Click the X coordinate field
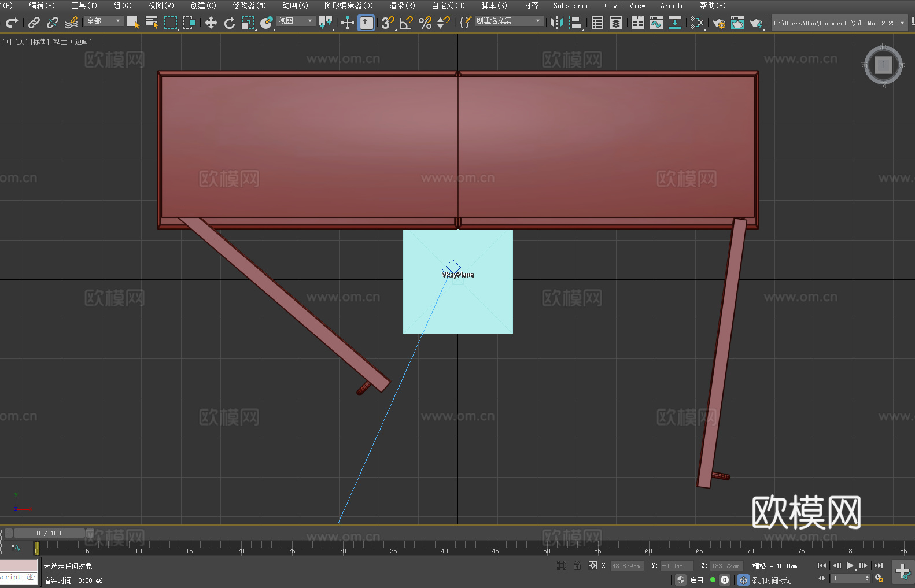 [x=627, y=566]
